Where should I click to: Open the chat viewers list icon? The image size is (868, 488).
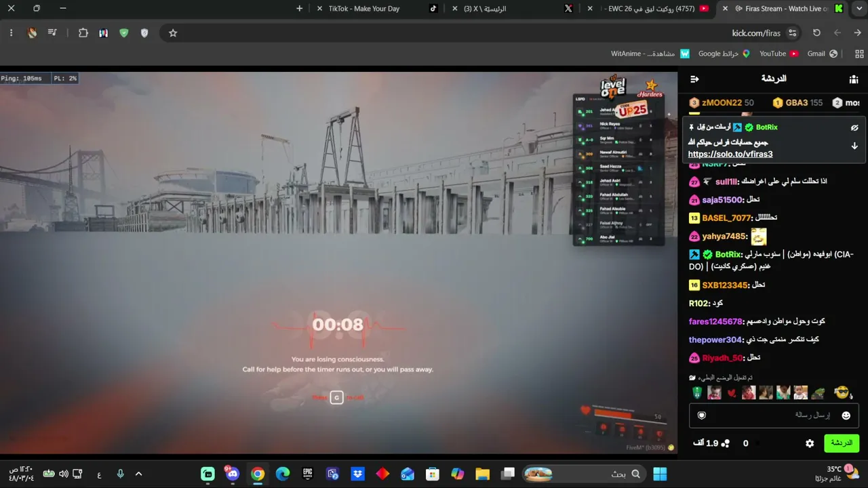pos(854,79)
